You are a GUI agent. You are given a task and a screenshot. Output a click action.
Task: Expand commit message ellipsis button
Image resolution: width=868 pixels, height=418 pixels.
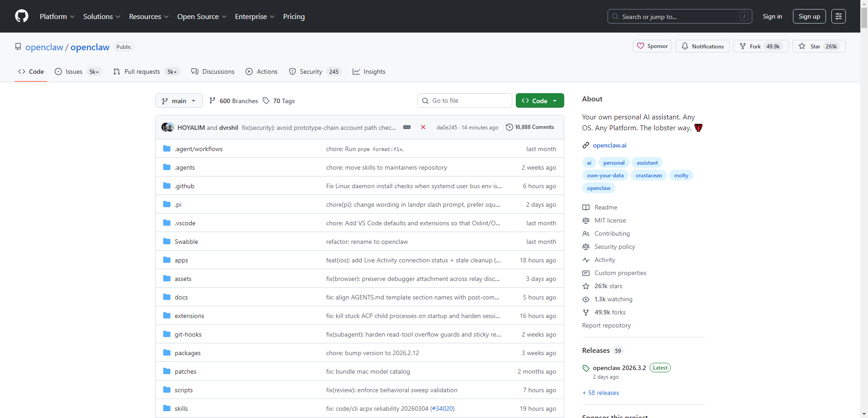point(407,127)
